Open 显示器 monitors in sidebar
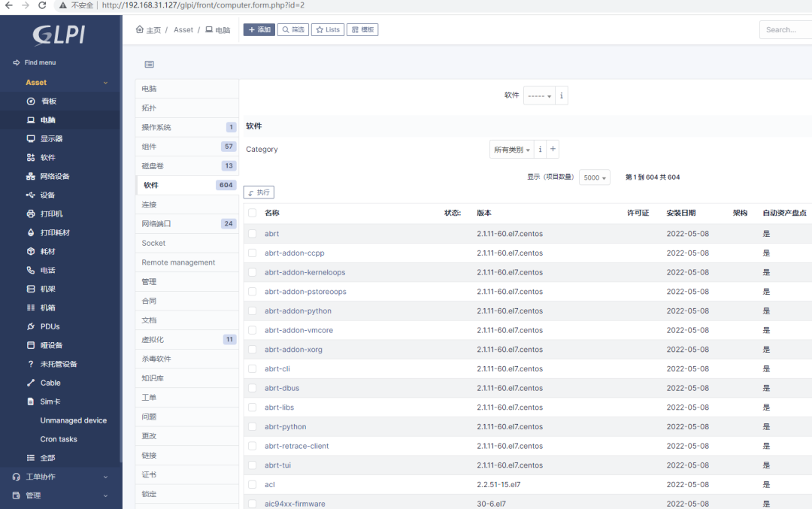This screenshot has width=812, height=509. tap(51, 139)
